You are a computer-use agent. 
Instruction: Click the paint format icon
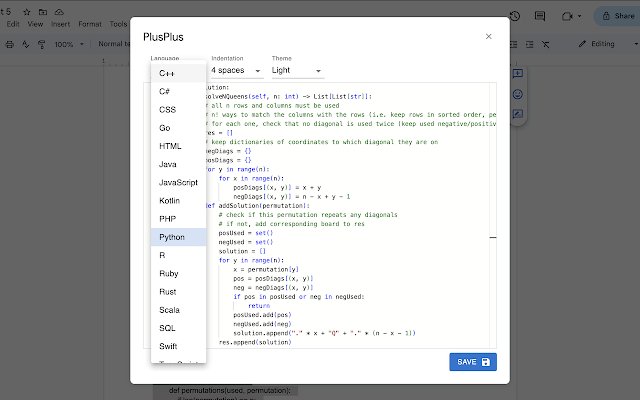point(41,44)
